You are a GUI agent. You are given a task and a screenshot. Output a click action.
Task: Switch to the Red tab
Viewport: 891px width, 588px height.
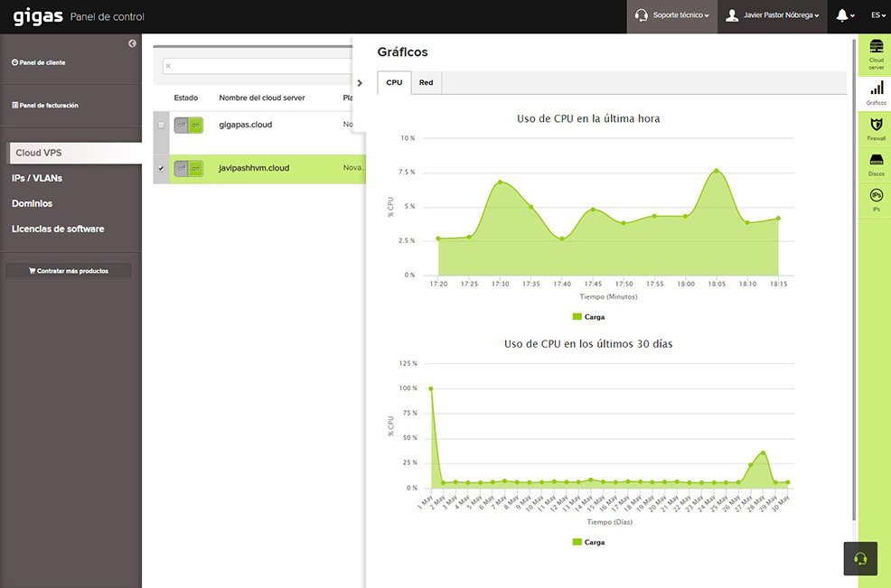click(426, 82)
